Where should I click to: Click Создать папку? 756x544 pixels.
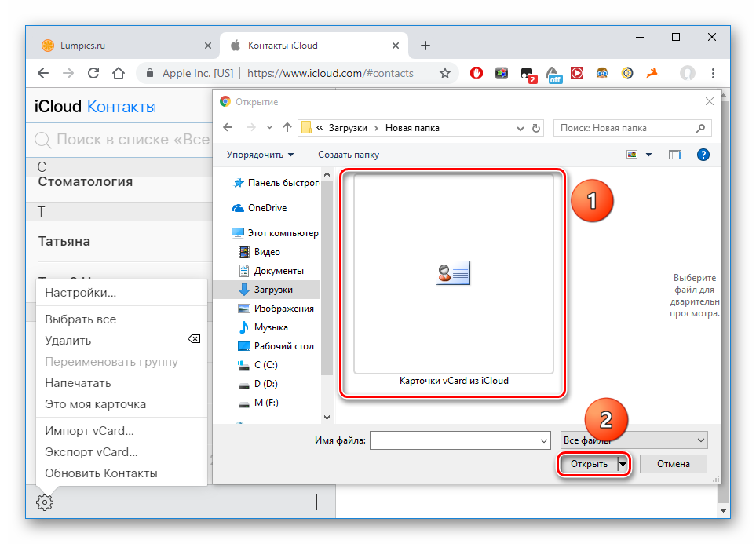pos(348,155)
